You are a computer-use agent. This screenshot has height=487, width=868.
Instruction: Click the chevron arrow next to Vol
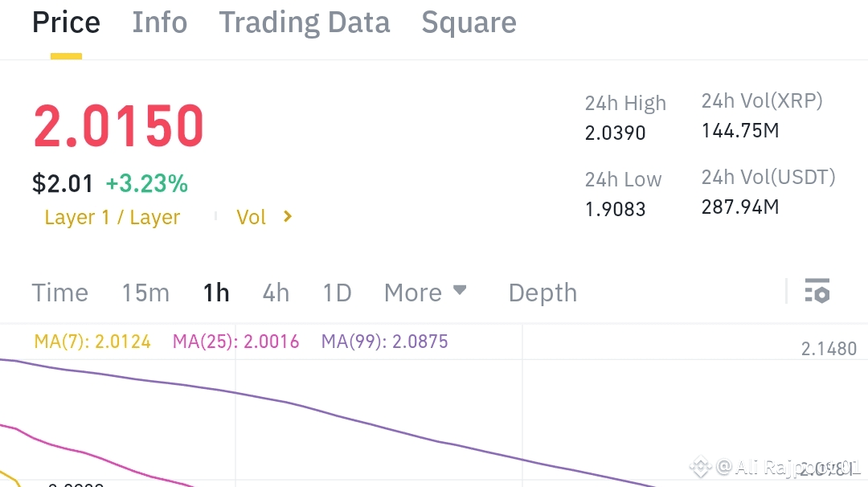click(288, 217)
